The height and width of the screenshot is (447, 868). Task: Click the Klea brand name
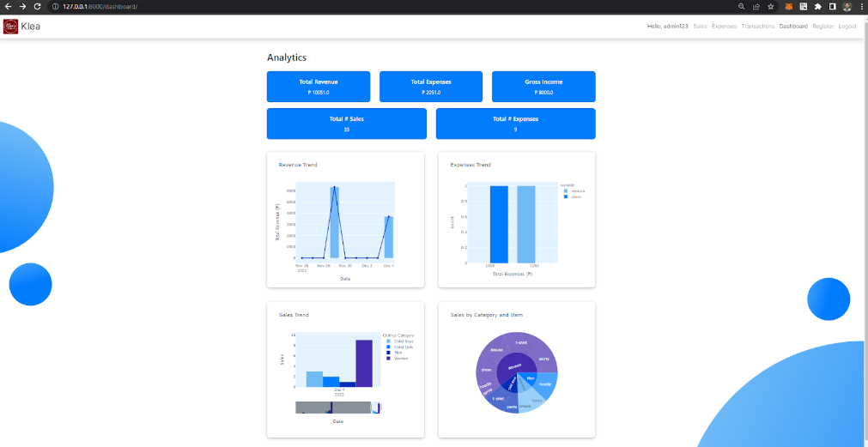coord(30,27)
